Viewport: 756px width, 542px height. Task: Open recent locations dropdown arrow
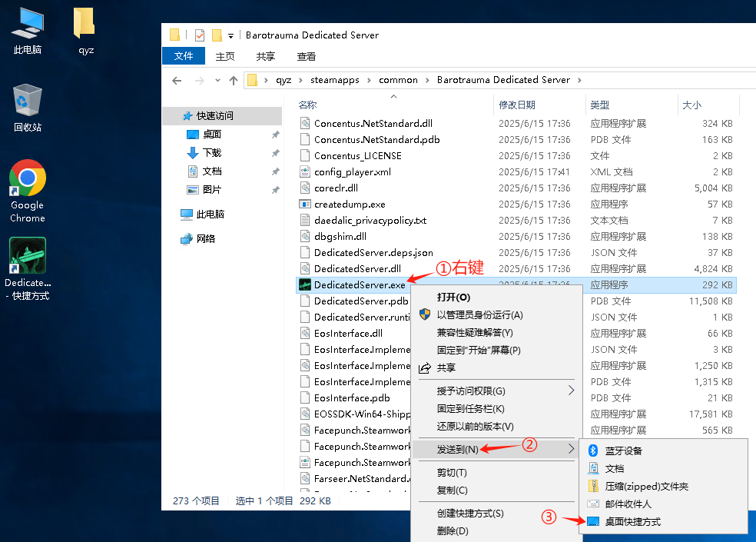217,81
